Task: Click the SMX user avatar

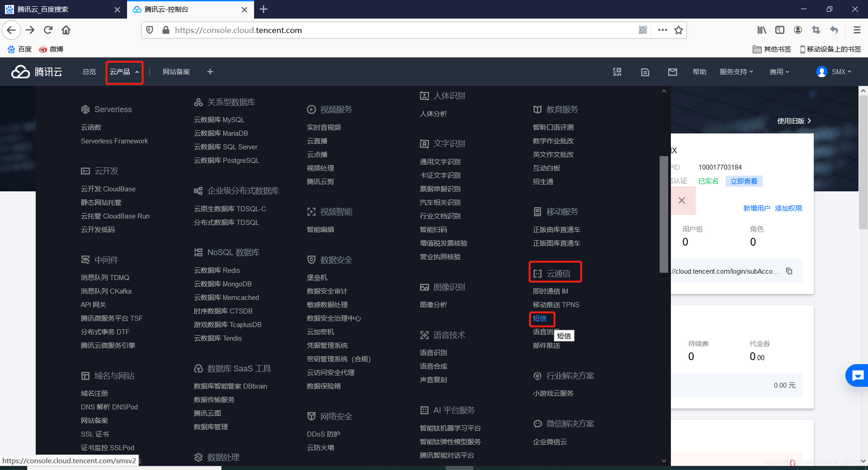Action: click(821, 72)
